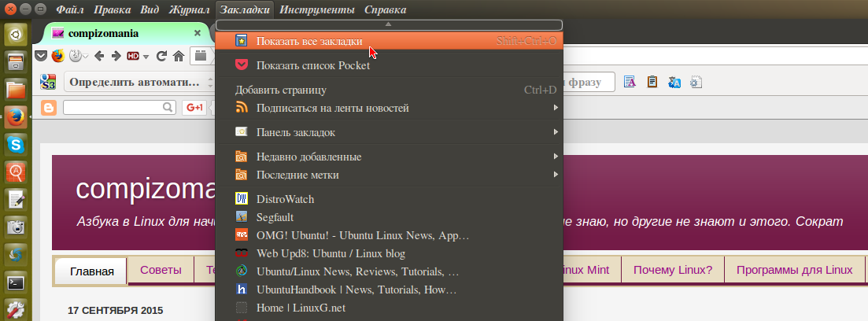Close the compizomania tab
The image size is (868, 321).
[197, 33]
